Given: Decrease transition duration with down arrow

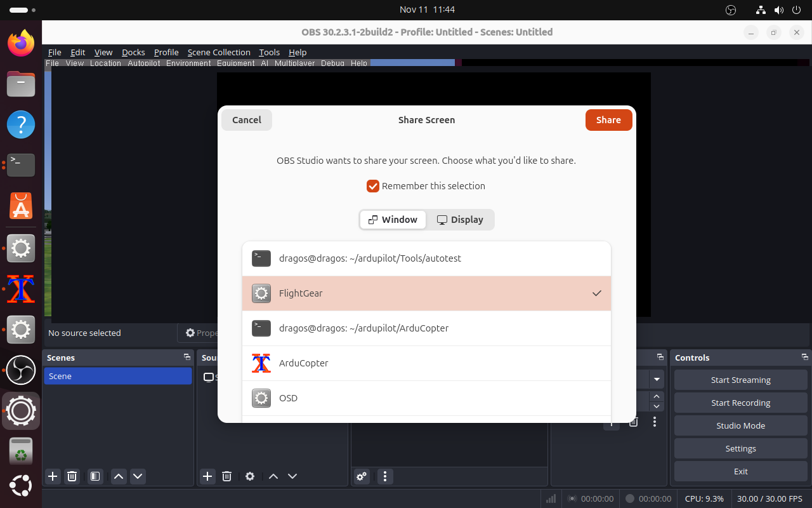Looking at the screenshot, I should (x=657, y=406).
